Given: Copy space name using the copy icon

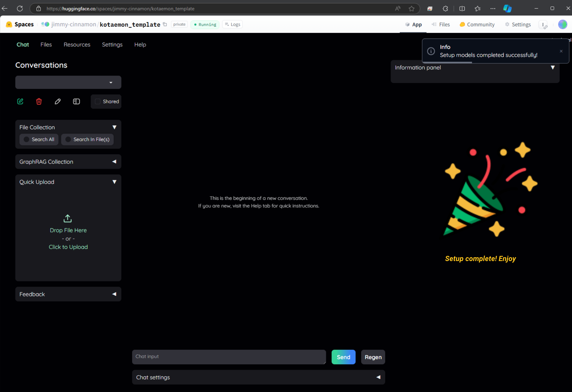Looking at the screenshot, I should click(x=165, y=24).
